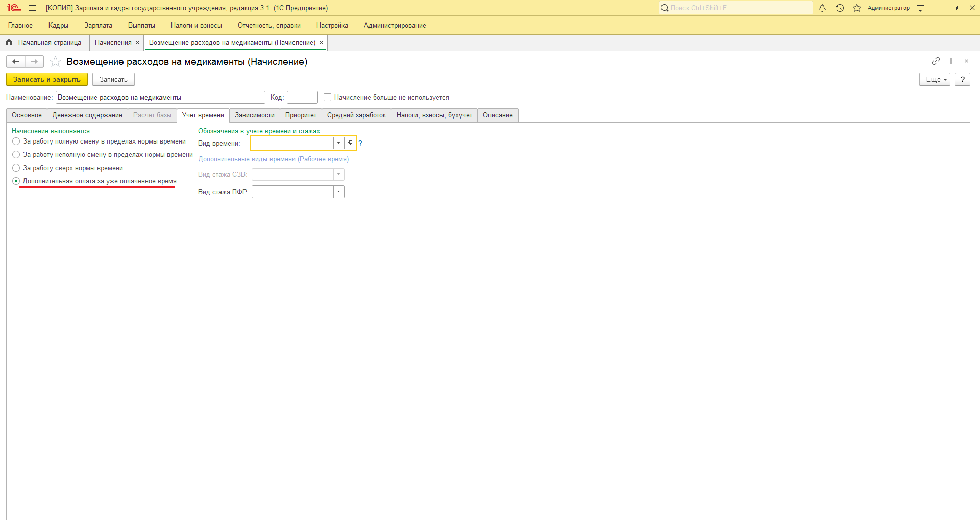Open favorites star in title bar
The image size is (980, 520).
point(857,8)
